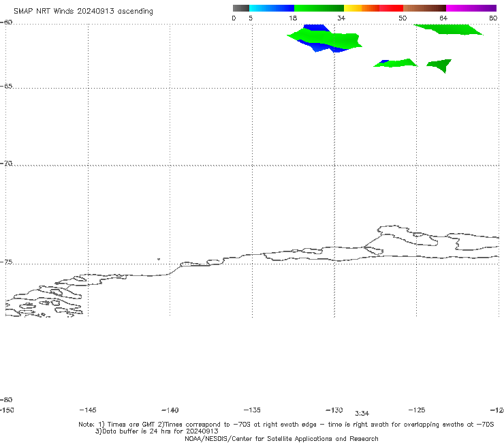Image resolution: width=504 pixels, height=443 pixels.
Task: Click the small light-green wind patch near -127
Action: (395, 63)
